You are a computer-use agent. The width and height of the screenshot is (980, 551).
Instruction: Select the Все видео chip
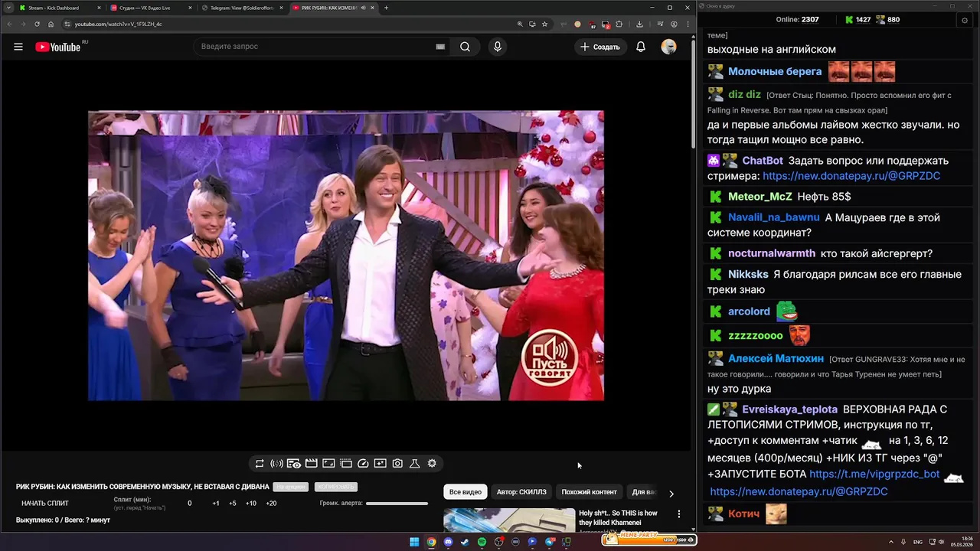tap(465, 492)
